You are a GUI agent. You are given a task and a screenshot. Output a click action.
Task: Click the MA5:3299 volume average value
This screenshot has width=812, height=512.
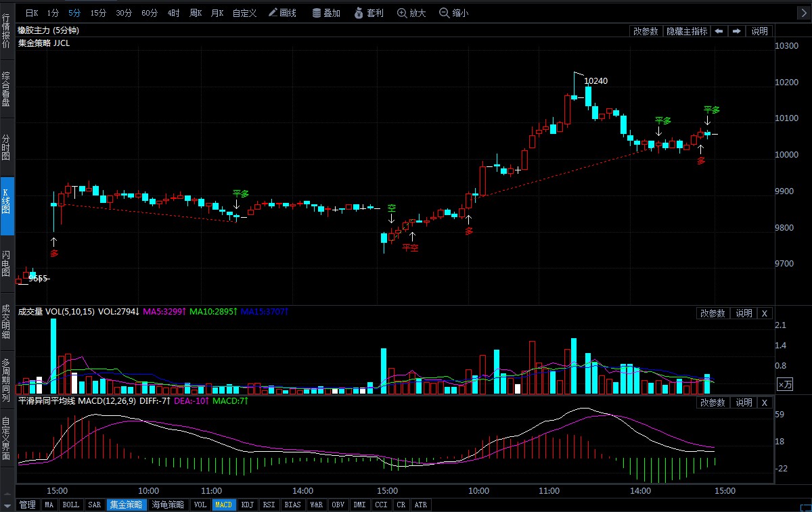pos(164,312)
